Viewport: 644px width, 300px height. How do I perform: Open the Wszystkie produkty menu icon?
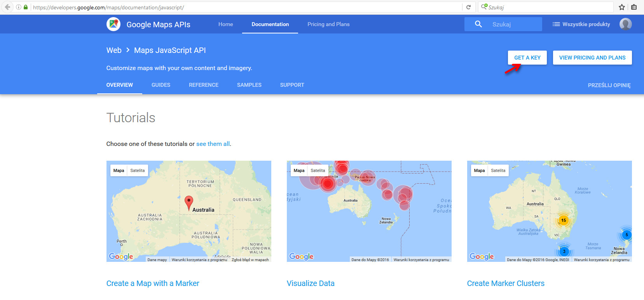(556, 24)
